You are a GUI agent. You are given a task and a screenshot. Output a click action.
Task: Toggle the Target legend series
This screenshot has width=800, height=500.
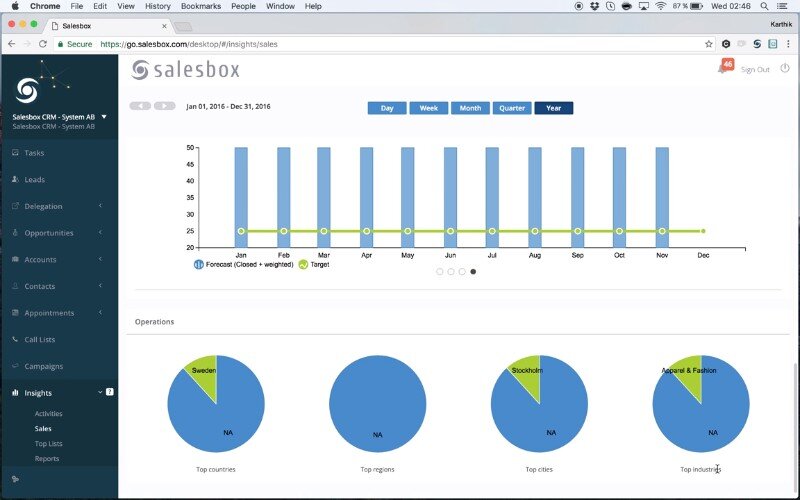314,265
